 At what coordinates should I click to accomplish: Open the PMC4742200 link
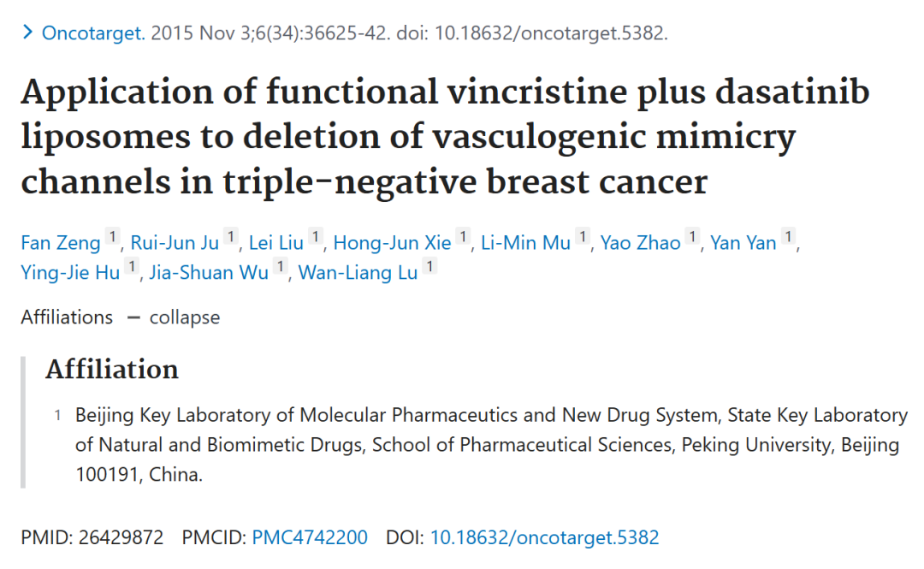(x=310, y=537)
